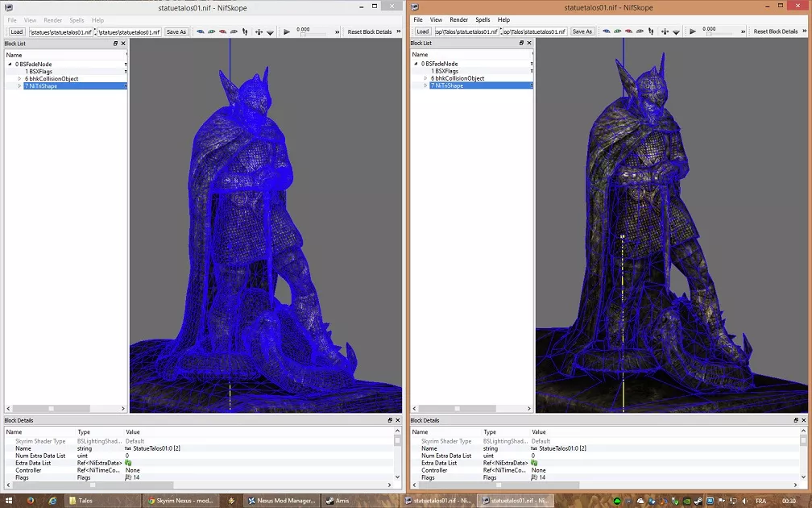Click the green Extra Data List icon in left window
Screen dimensions: 812x508
click(128, 463)
